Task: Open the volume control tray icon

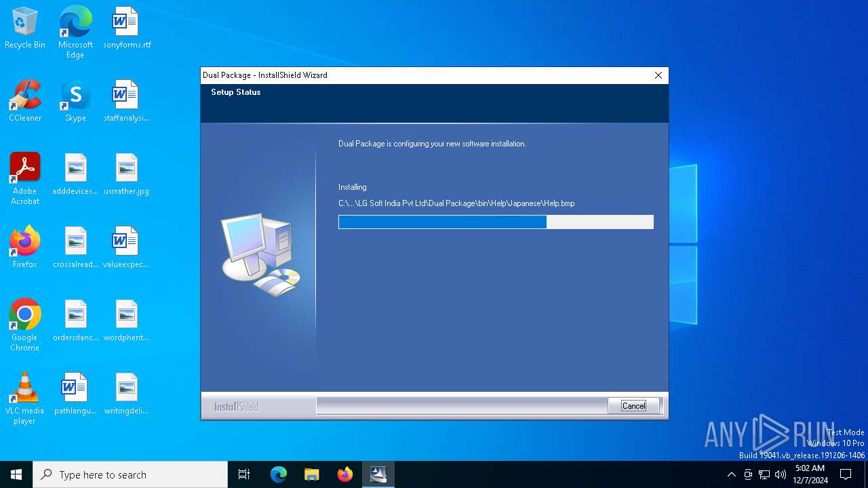Action: 781,474
